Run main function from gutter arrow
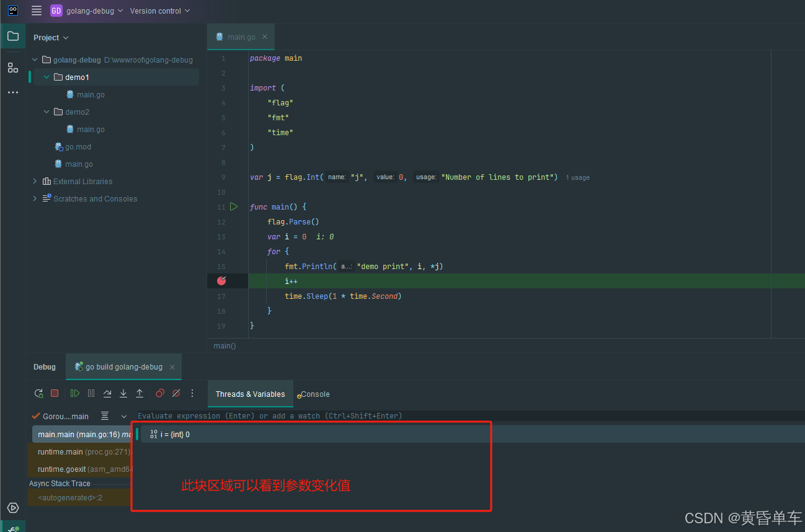The width and height of the screenshot is (805, 532). [x=234, y=206]
